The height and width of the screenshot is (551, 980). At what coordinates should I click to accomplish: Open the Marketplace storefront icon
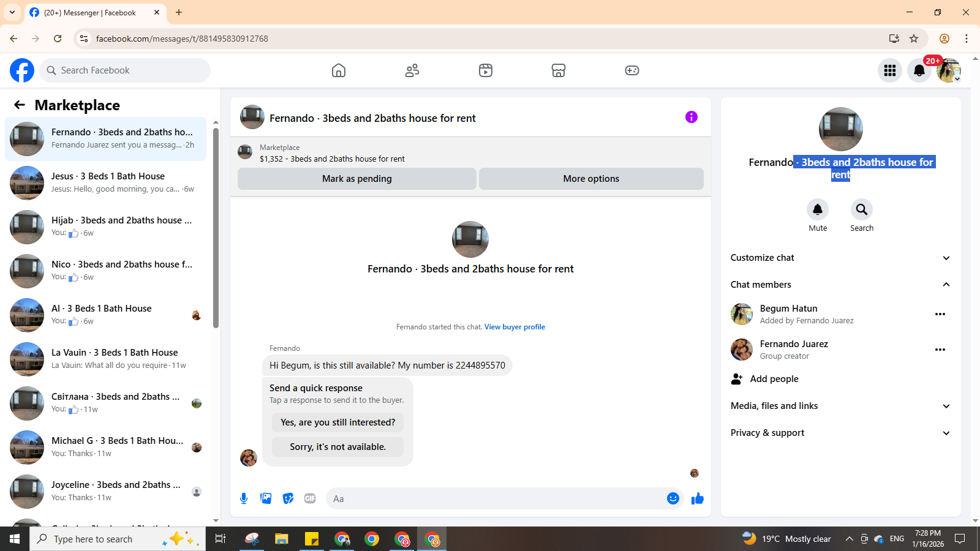point(559,70)
